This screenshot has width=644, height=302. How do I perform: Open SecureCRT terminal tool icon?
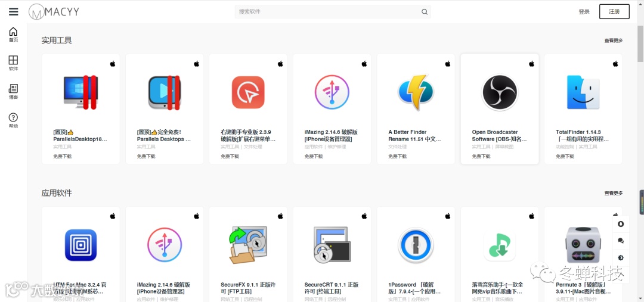coord(332,245)
